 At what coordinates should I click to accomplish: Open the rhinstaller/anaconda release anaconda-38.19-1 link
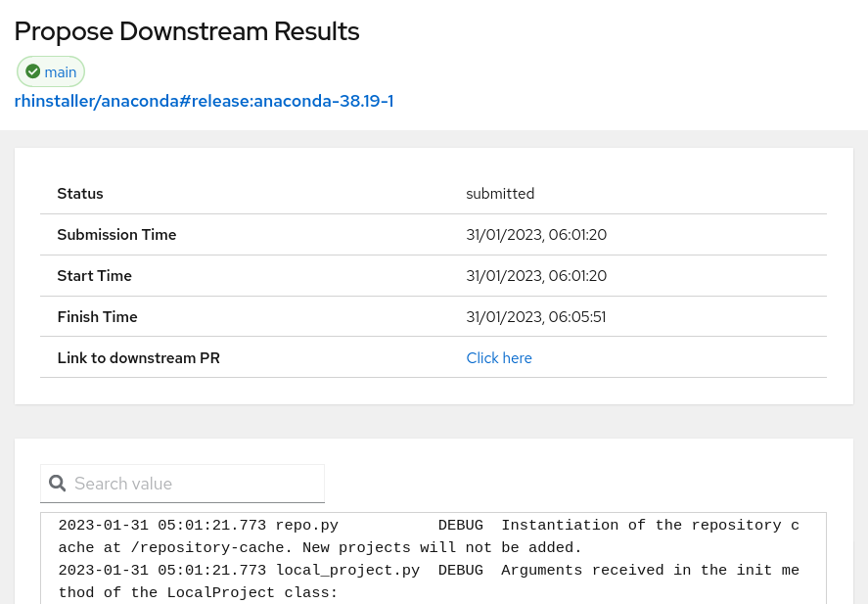tap(204, 101)
